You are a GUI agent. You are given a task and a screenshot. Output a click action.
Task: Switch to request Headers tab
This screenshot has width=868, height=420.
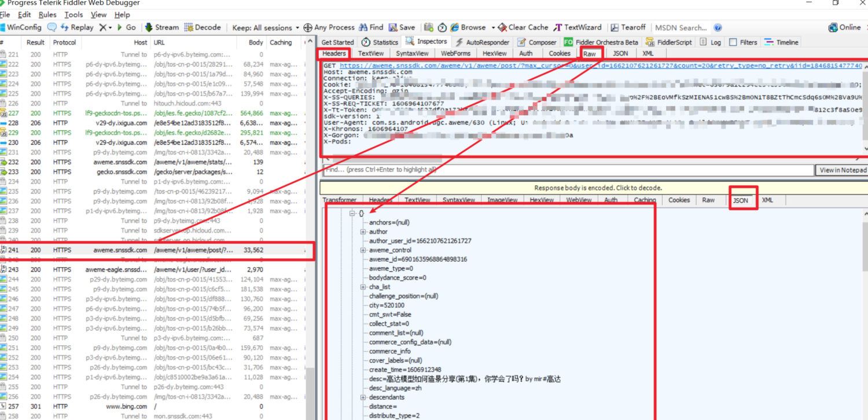coord(334,53)
